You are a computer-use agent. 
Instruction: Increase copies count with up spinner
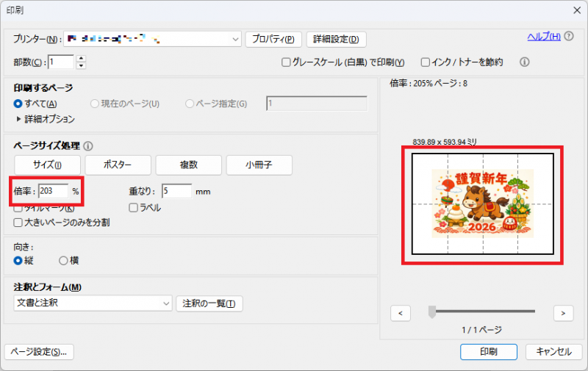click(x=81, y=58)
